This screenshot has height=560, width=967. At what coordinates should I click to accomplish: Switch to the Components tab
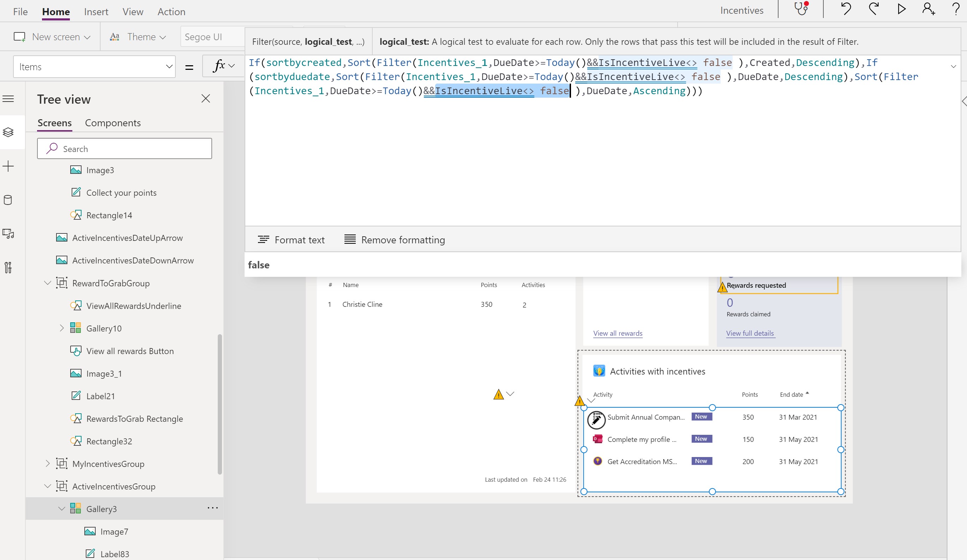click(113, 123)
